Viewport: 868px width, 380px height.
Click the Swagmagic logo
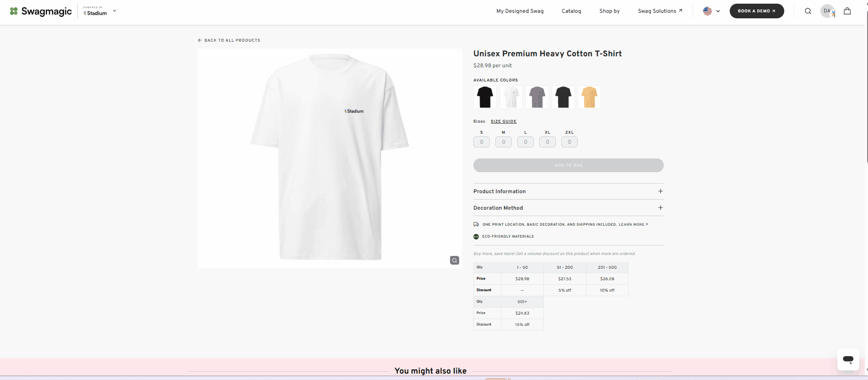coord(41,11)
